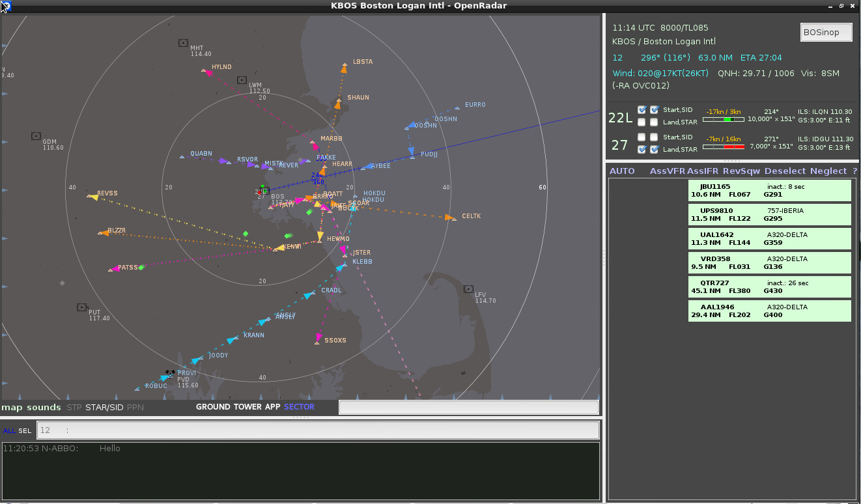Viewport: 861px width, 504px height.
Task: Switch to TOWER zoom level
Action: tap(247, 407)
